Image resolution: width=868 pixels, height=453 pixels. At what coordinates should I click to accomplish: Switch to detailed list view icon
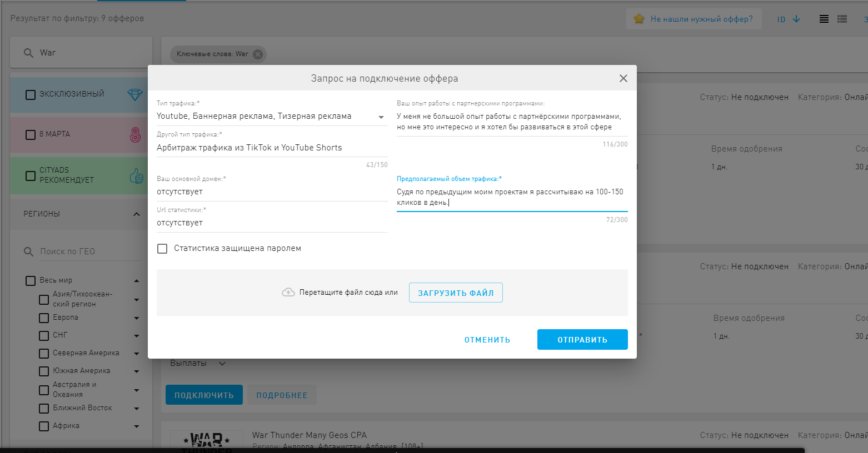click(x=842, y=19)
